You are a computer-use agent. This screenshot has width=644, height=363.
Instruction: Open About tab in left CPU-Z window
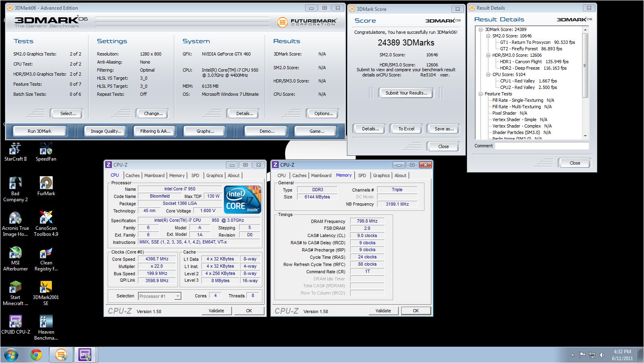click(234, 175)
